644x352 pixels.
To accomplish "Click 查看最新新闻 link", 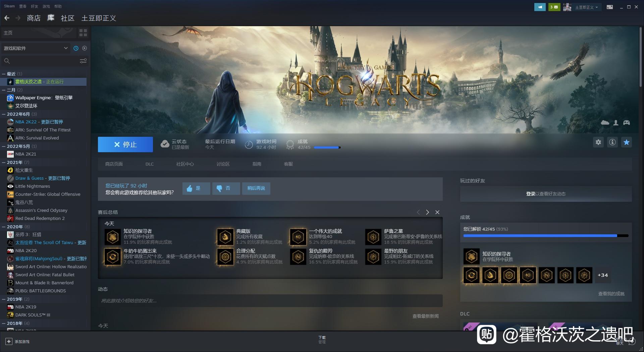I will (425, 316).
